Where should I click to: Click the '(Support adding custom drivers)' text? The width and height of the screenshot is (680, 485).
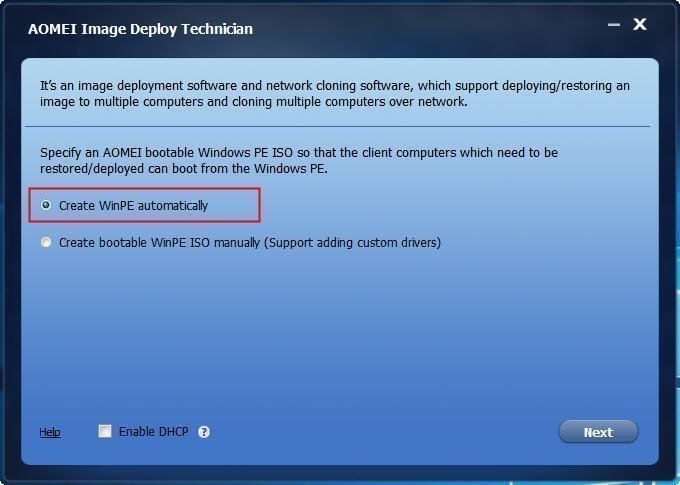point(352,242)
